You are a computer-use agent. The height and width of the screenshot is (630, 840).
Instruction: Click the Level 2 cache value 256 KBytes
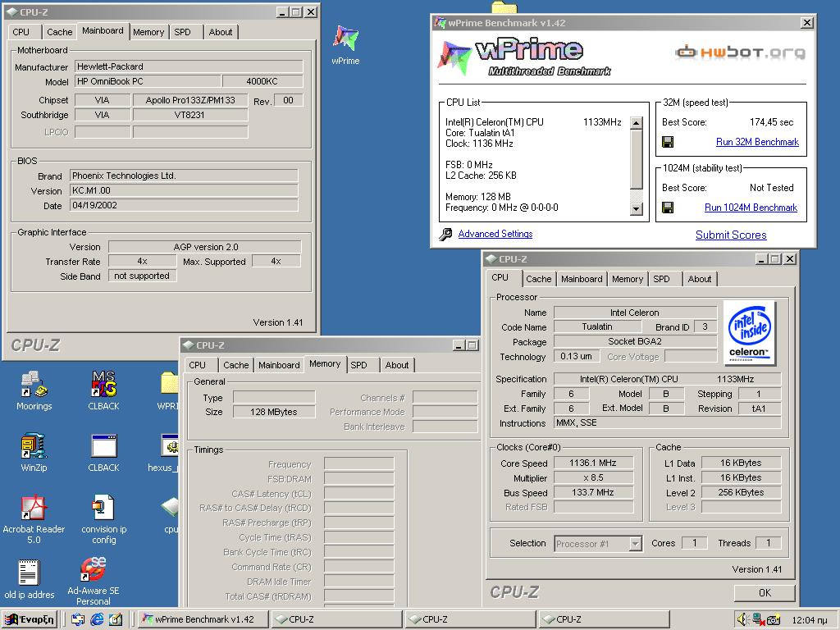pyautogui.click(x=742, y=492)
